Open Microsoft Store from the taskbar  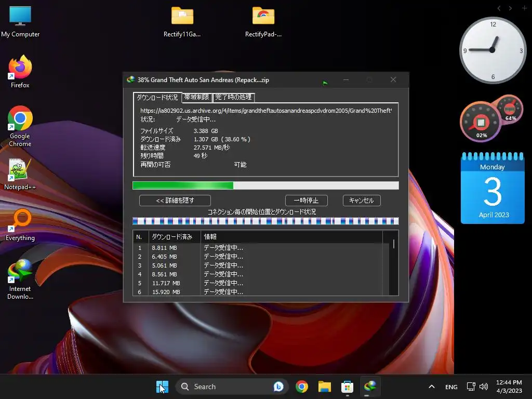coord(347,387)
